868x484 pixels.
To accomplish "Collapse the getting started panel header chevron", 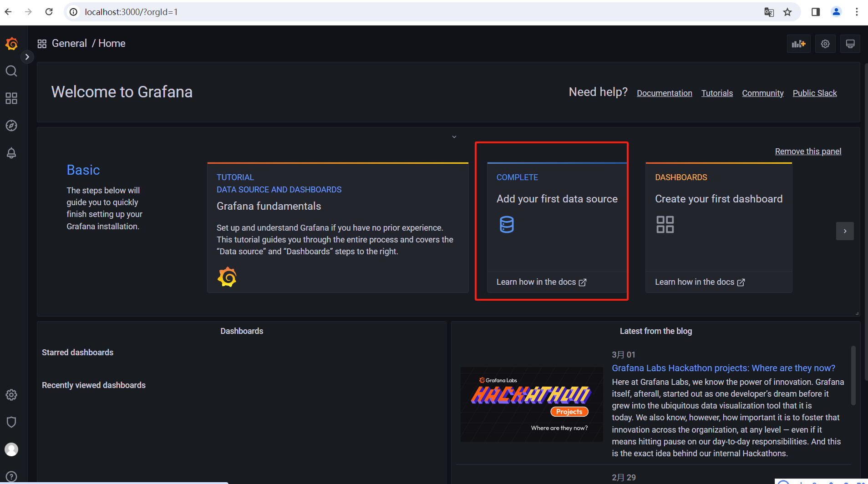I will tap(454, 137).
